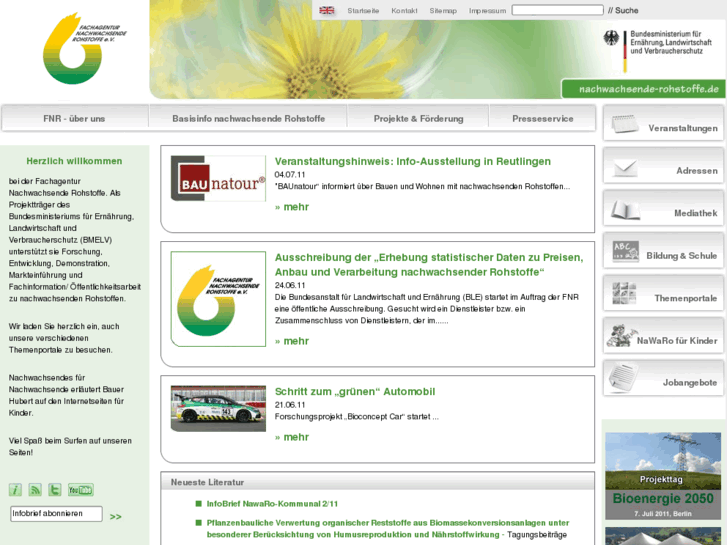The width and height of the screenshot is (727, 545).
Task: Open the info icon beside the RSS icon
Action: pos(15,489)
